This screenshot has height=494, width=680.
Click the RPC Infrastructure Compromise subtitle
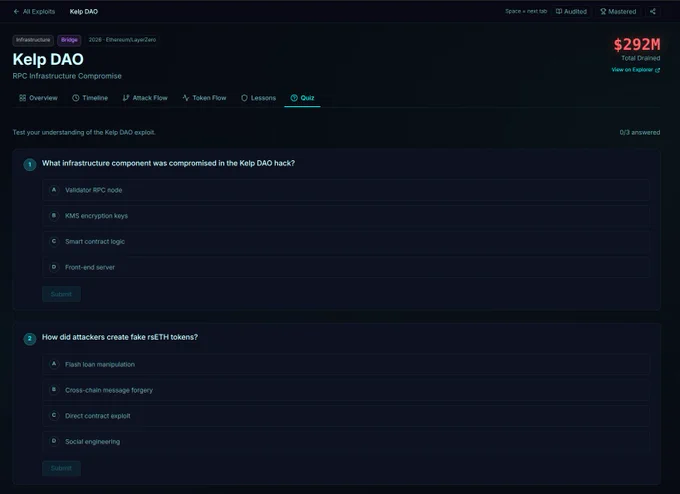pos(67,76)
